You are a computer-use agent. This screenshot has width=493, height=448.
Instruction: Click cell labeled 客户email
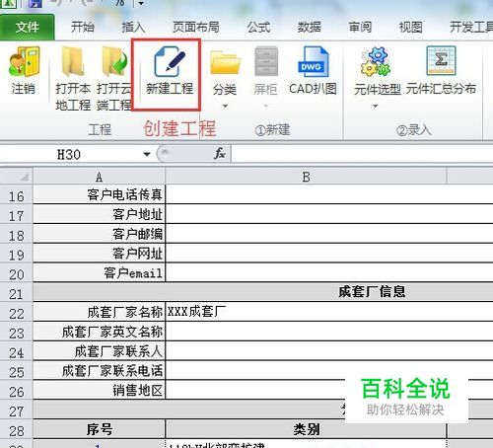click(x=99, y=272)
